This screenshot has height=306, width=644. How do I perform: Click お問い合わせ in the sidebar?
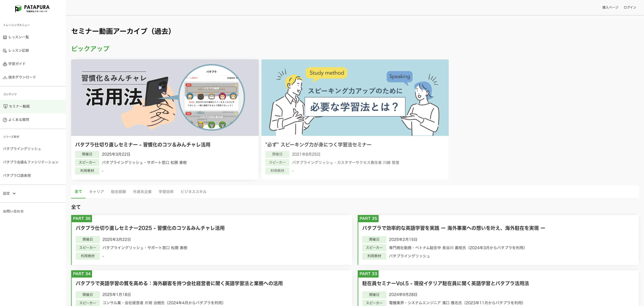coord(13,211)
